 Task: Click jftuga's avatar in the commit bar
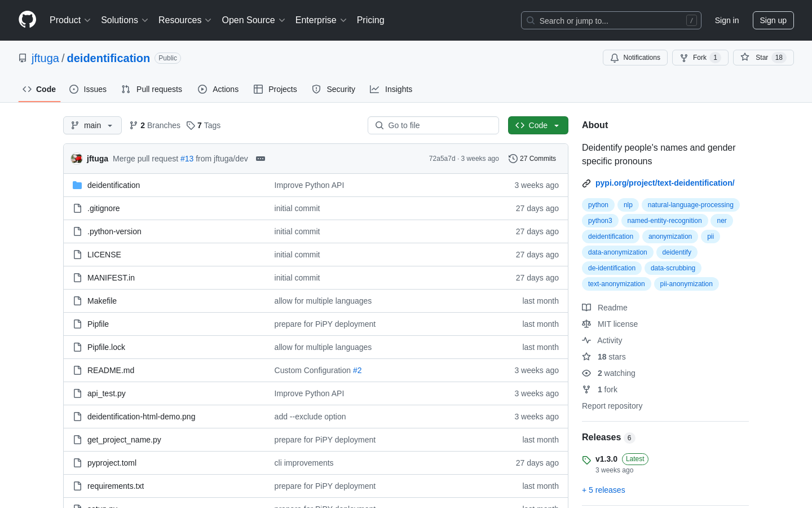(77, 159)
